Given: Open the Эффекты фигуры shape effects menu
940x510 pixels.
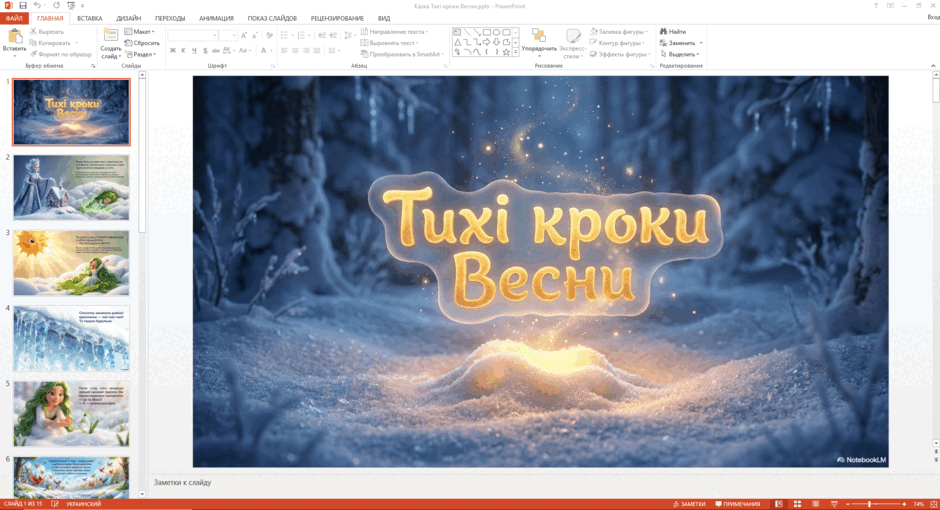Looking at the screenshot, I should (x=620, y=54).
